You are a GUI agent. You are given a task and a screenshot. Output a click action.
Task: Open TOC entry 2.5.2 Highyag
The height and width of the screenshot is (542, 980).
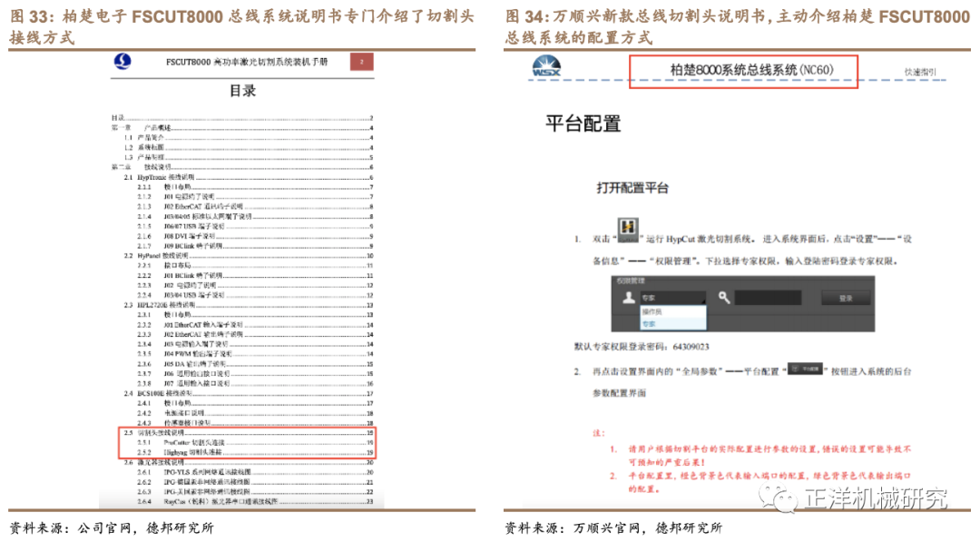tap(255, 452)
